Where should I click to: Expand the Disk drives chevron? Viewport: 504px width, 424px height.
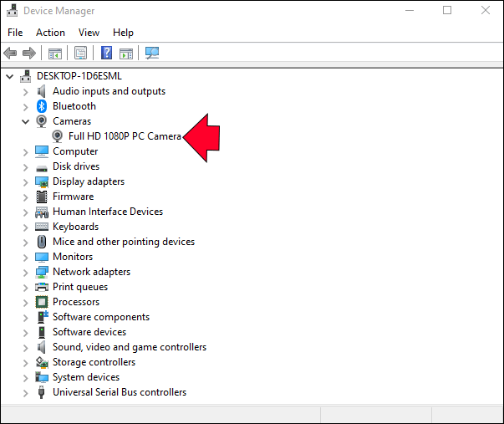pos(26,167)
